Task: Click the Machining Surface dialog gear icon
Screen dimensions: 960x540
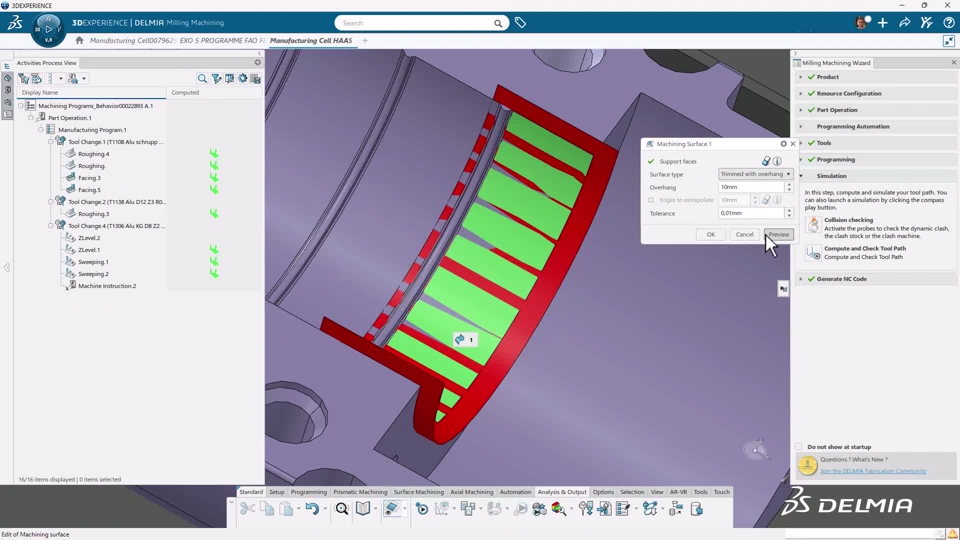Action: pos(783,144)
